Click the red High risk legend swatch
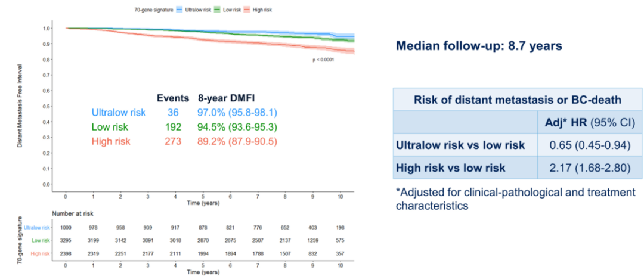 click(249, 10)
